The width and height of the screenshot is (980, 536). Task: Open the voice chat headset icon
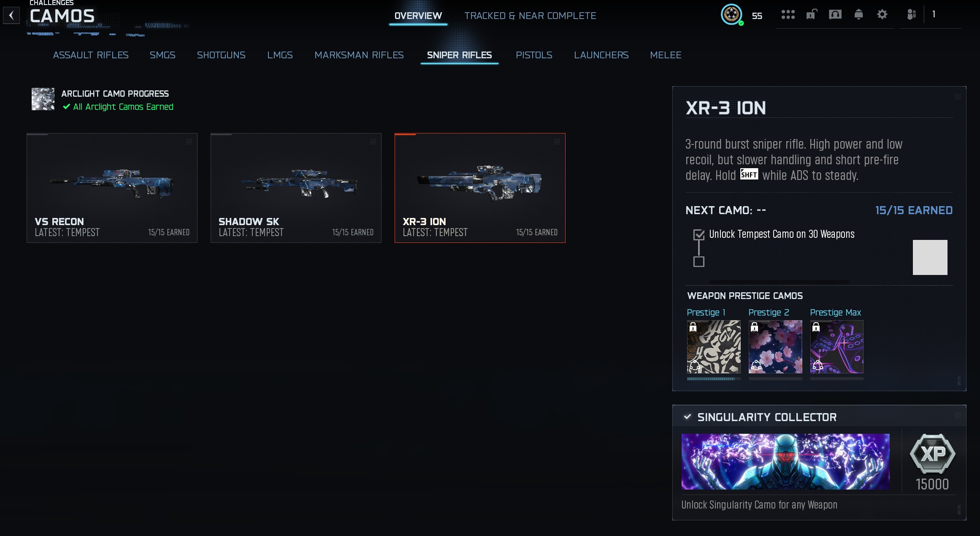click(835, 15)
